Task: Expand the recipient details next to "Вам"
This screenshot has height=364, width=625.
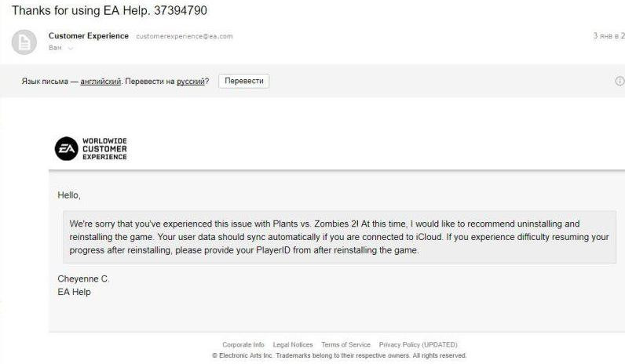Action: coord(71,49)
